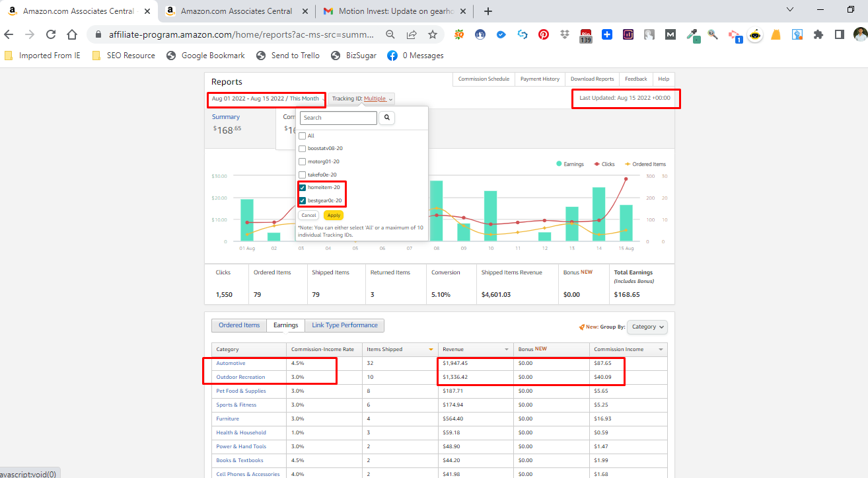The width and height of the screenshot is (868, 478).
Task: Open the Dropbox extension icon
Action: point(565,34)
